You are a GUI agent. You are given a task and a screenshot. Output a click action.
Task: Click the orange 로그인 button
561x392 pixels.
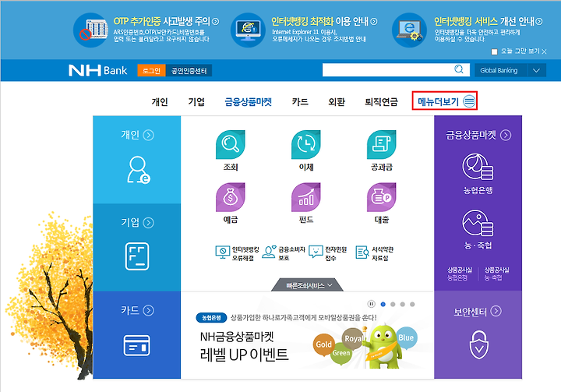[x=151, y=70]
